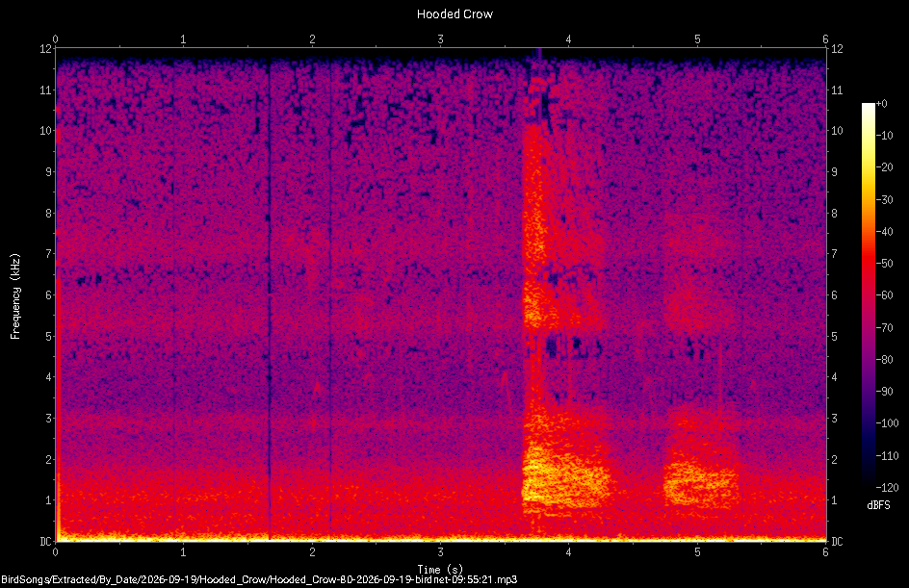Viewport: 909px width, 588px height.
Task: Click the "-80" colorbar label
Action: pos(884,360)
